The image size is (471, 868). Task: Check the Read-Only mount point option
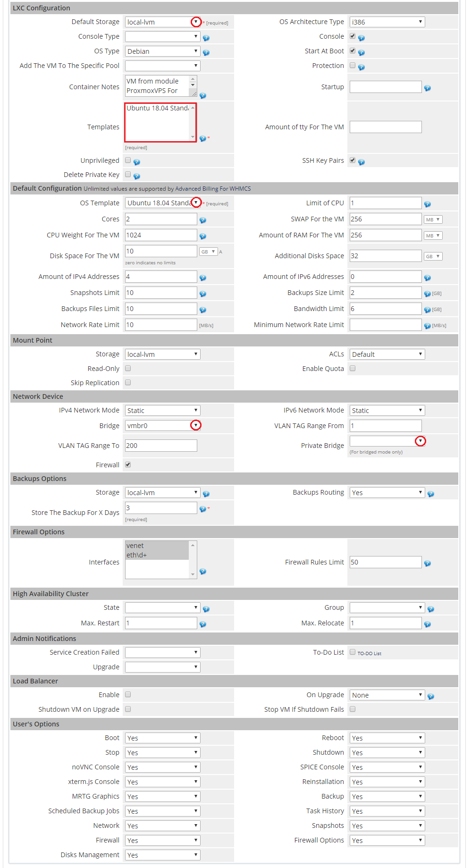coord(128,368)
